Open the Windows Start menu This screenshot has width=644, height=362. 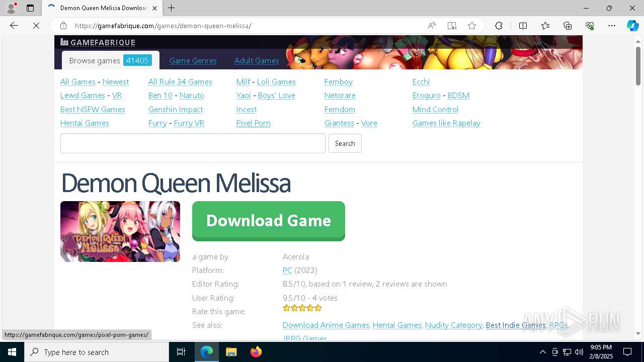(x=12, y=352)
